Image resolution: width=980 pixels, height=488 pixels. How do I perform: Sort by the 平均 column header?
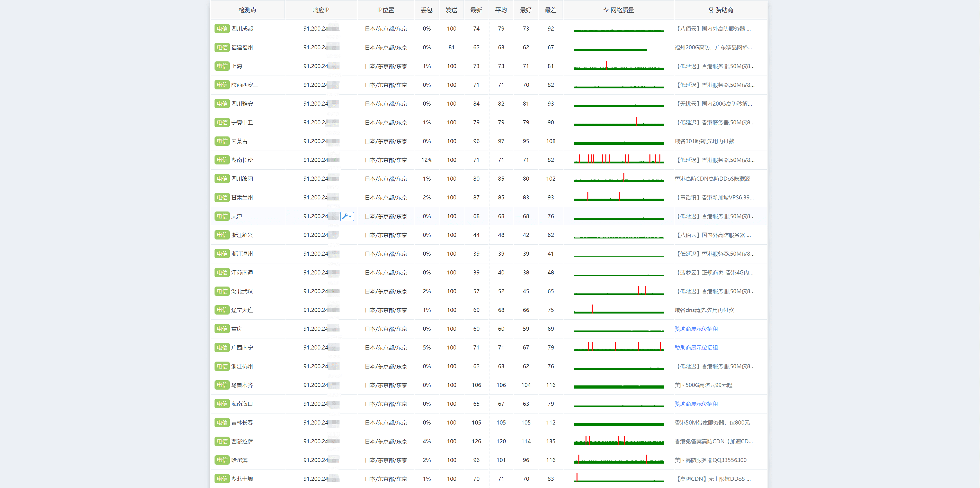click(x=501, y=10)
